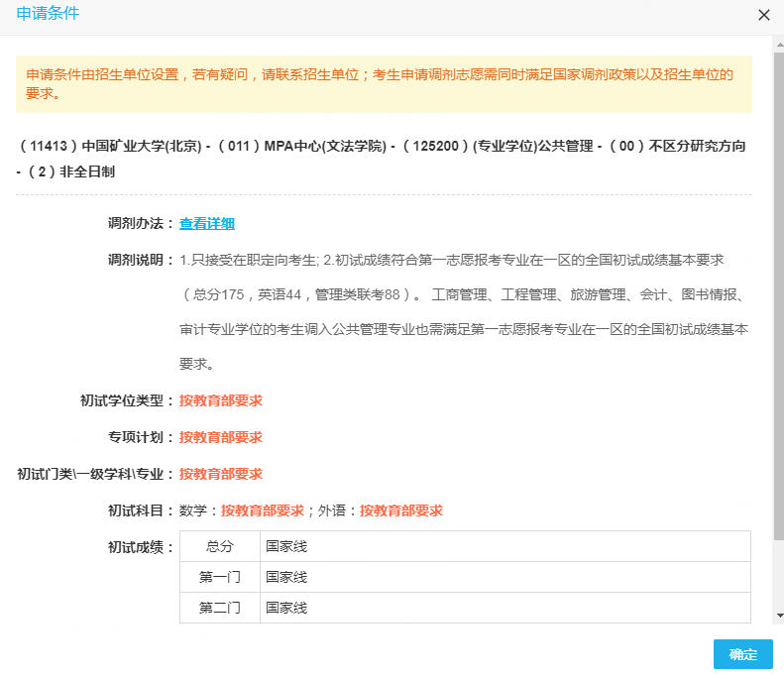
Task: Click the scrollbar down arrow
Action: [779, 616]
